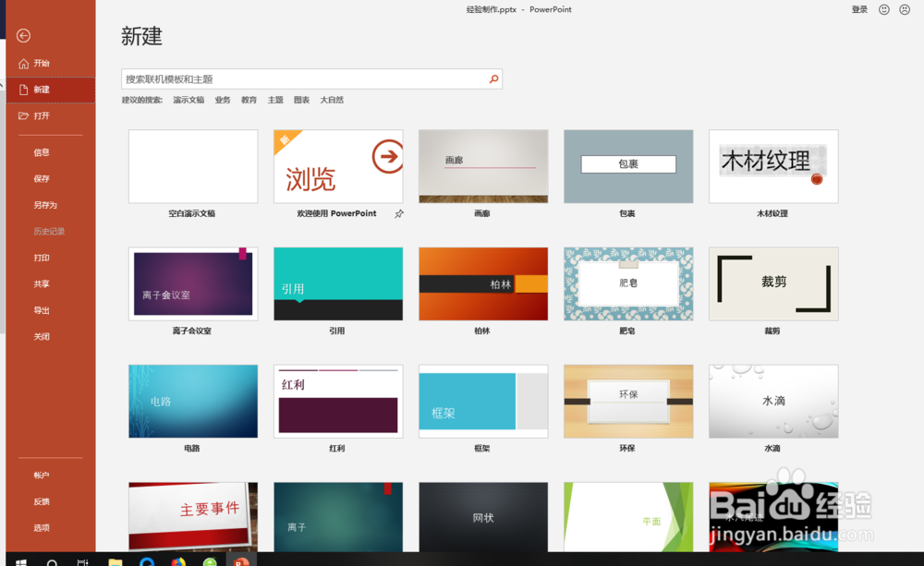Click the search magnifier icon in template box
The image size is (924, 566).
493,78
